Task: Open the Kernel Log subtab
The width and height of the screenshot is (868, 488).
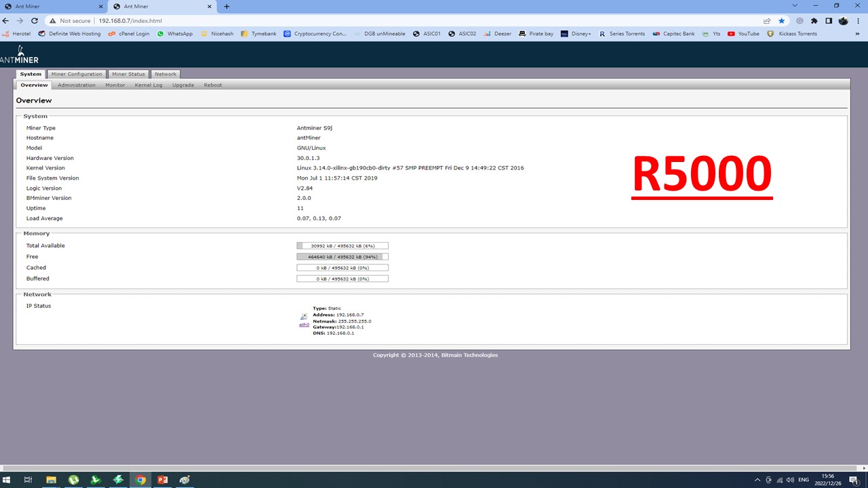Action: [149, 85]
